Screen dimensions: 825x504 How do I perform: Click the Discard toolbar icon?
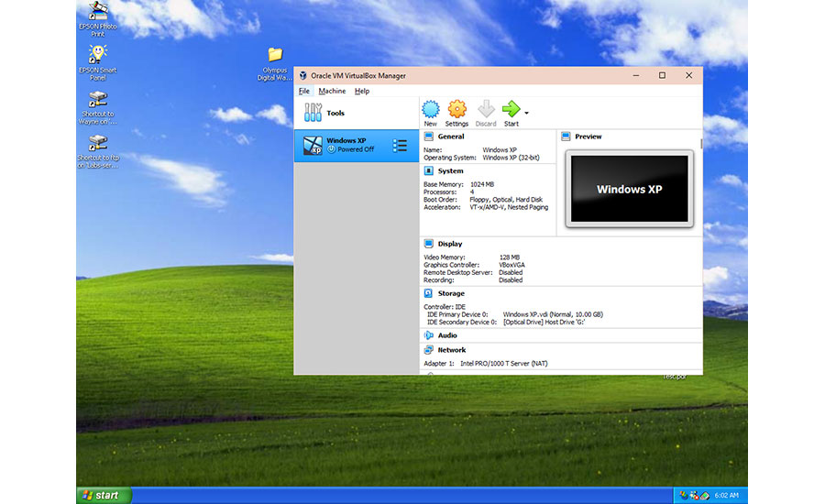486,110
